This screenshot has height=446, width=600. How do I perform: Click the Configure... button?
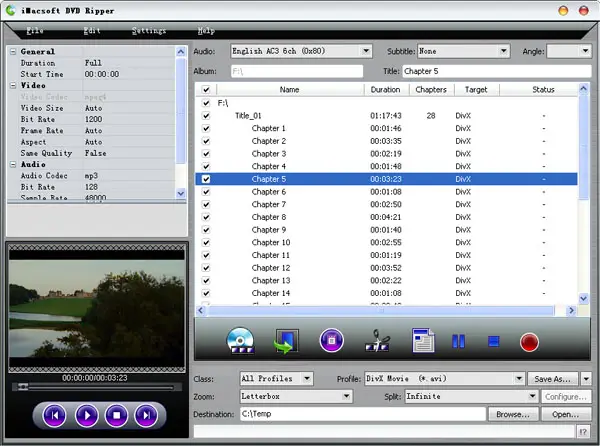(x=566, y=397)
